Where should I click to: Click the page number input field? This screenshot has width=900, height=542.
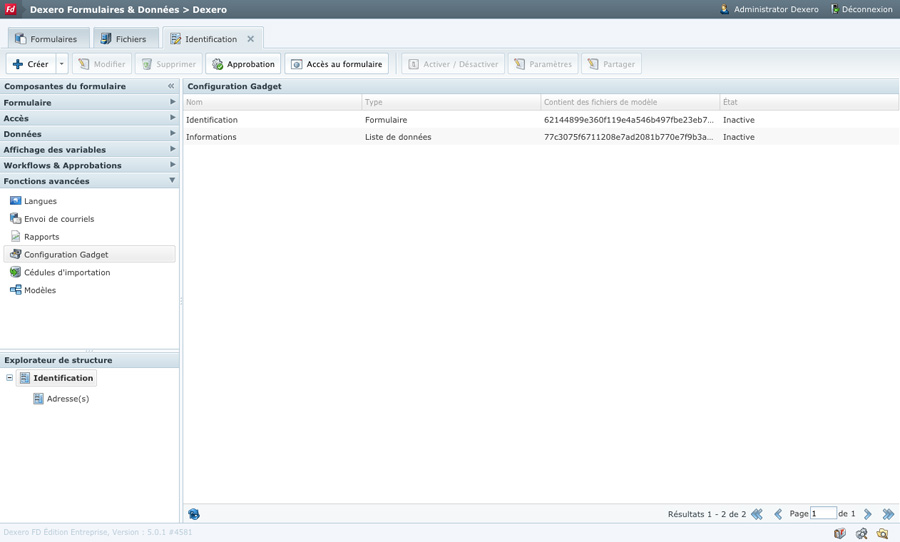coord(823,514)
